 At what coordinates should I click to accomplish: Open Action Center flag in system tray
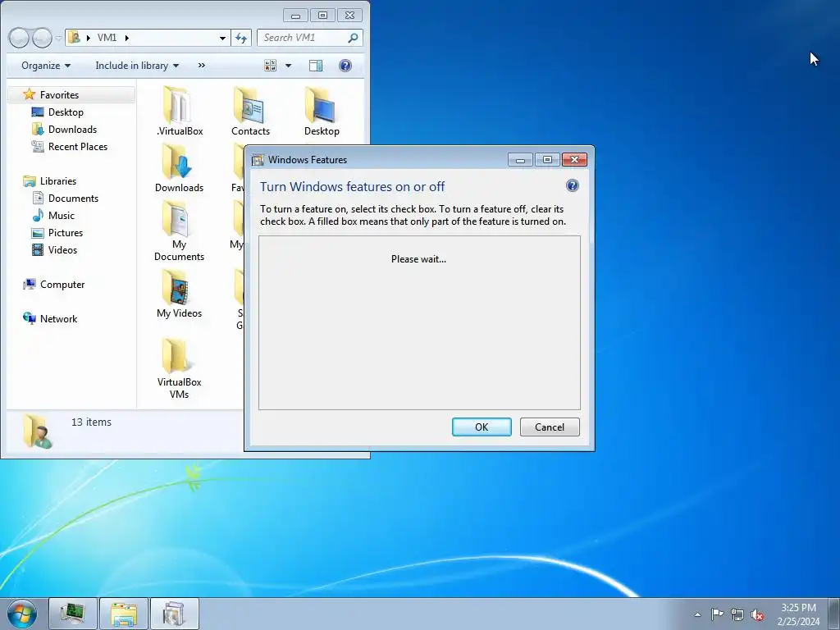coord(717,614)
